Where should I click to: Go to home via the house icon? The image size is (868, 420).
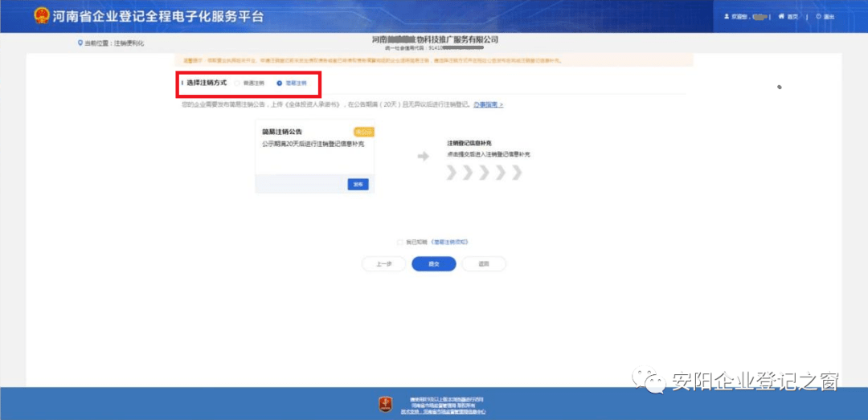tap(782, 17)
